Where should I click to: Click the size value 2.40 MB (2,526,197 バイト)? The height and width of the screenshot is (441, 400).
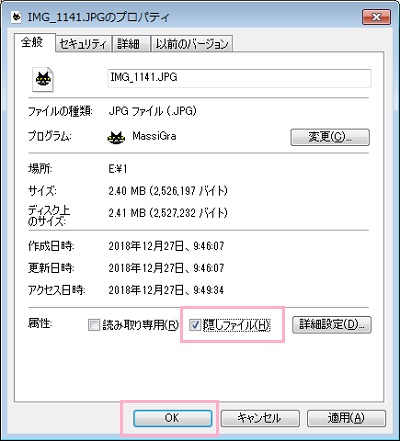pos(168,191)
